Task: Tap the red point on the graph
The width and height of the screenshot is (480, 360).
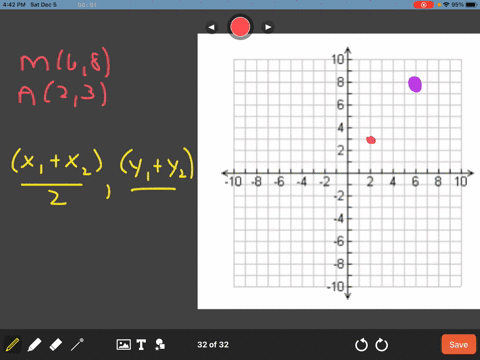Action: pos(371,140)
